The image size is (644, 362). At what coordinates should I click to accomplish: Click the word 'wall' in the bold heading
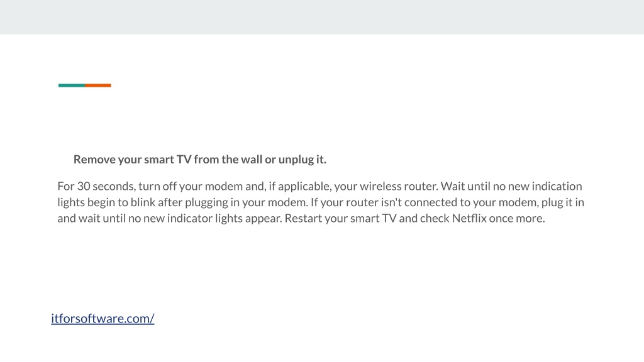point(252,159)
